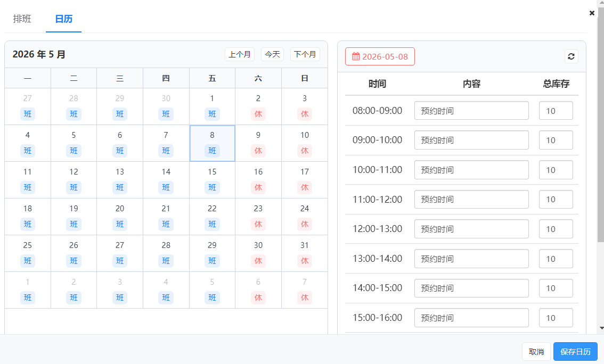Toggle the 班 badge on June 5
The image size is (604, 364).
tap(212, 298)
